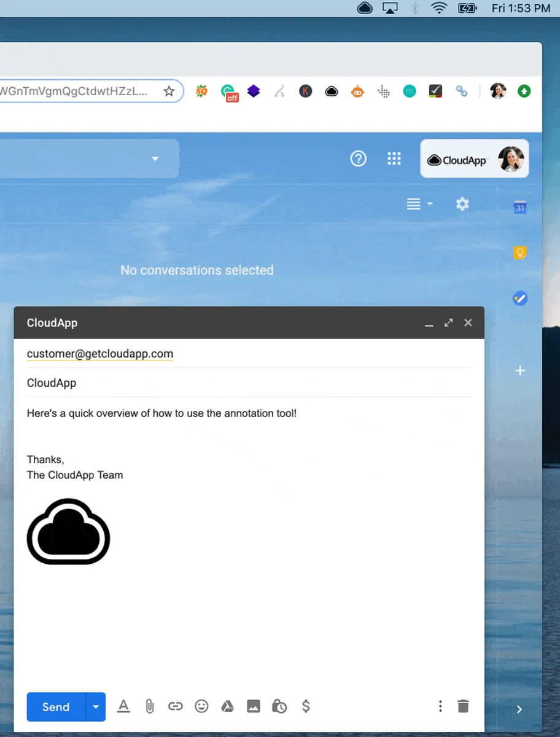Click the CloudApp cloud extension in toolbar
This screenshot has width=560, height=737.
[x=332, y=92]
